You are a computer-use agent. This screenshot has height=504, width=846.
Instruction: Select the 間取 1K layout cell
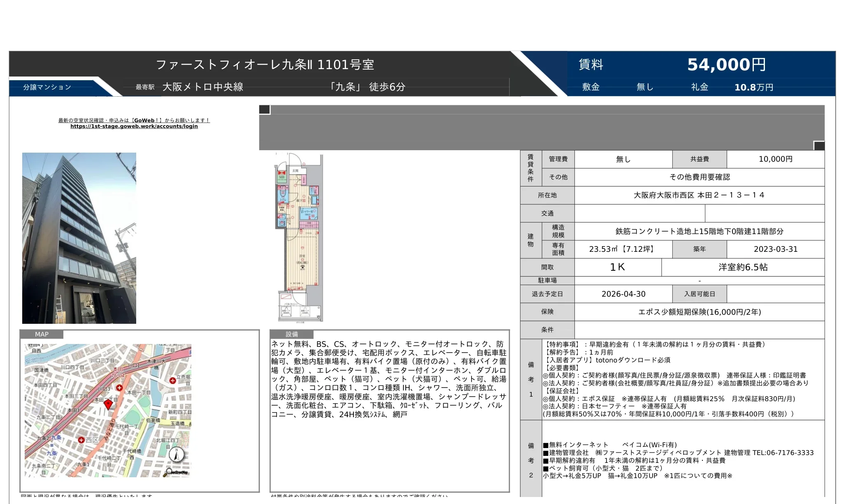click(x=618, y=267)
